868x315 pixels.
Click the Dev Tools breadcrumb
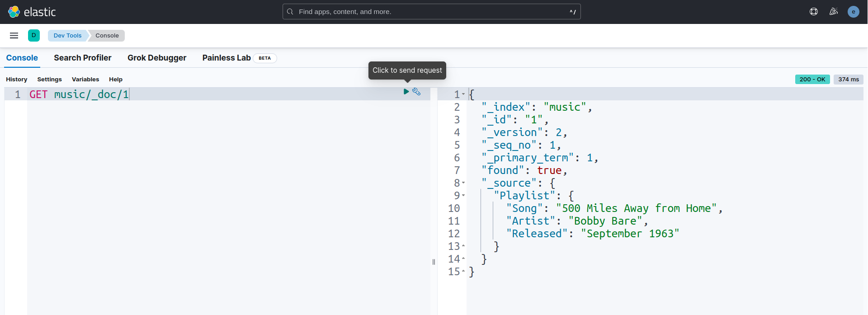pos(67,35)
